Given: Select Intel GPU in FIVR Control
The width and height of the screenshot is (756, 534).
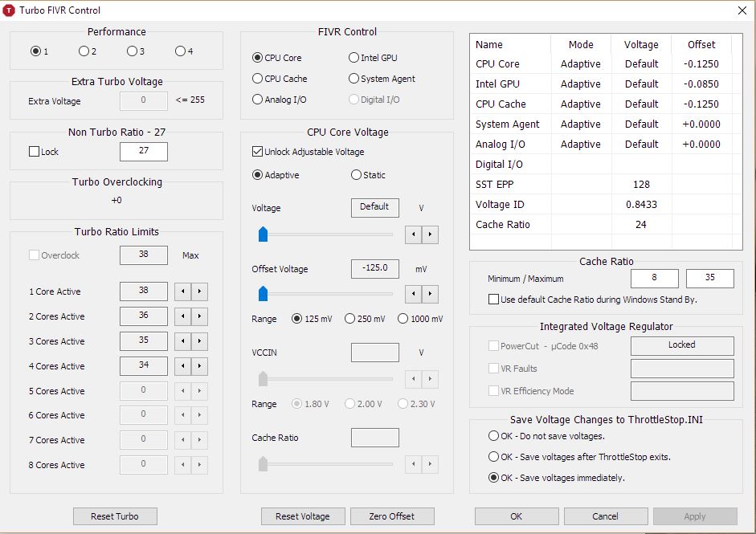Looking at the screenshot, I should 353,57.
